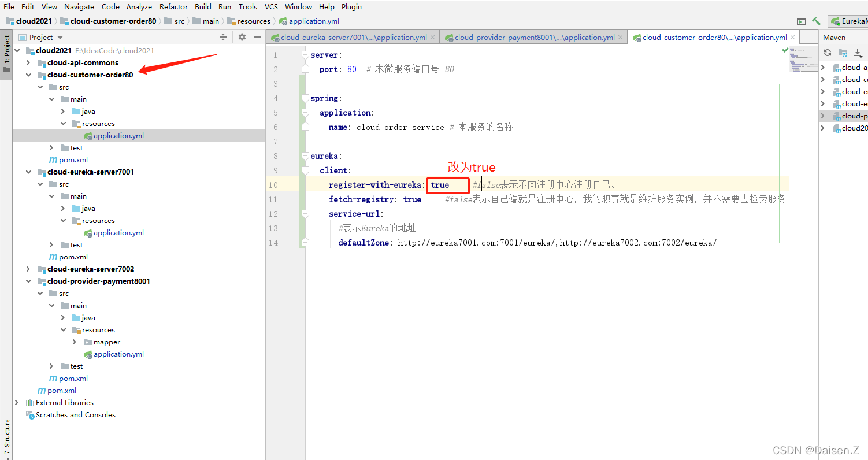Click defaultZone URL text on line 14

point(557,243)
